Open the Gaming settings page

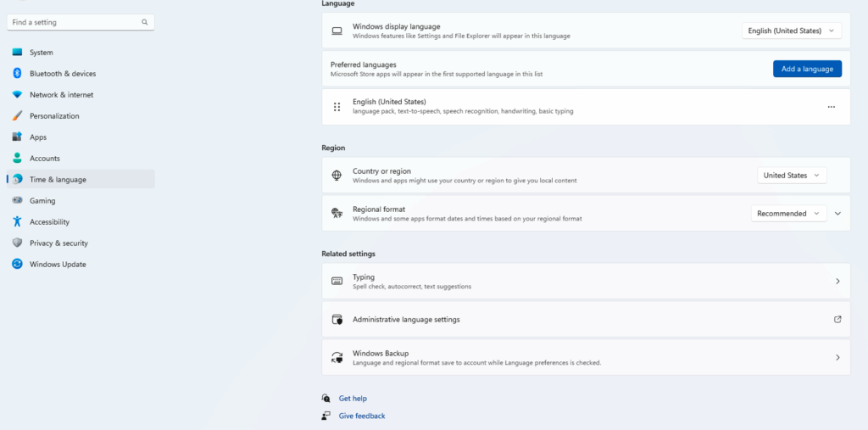pos(81,201)
